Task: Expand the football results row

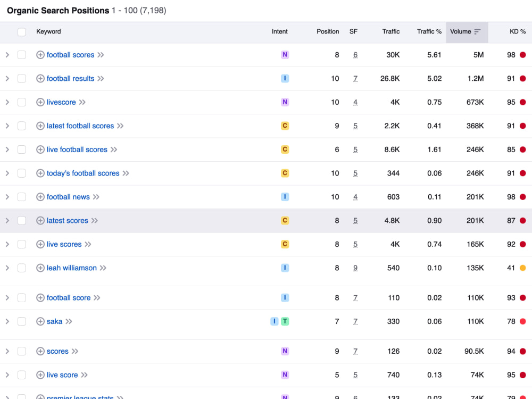Action: [x=7, y=79]
